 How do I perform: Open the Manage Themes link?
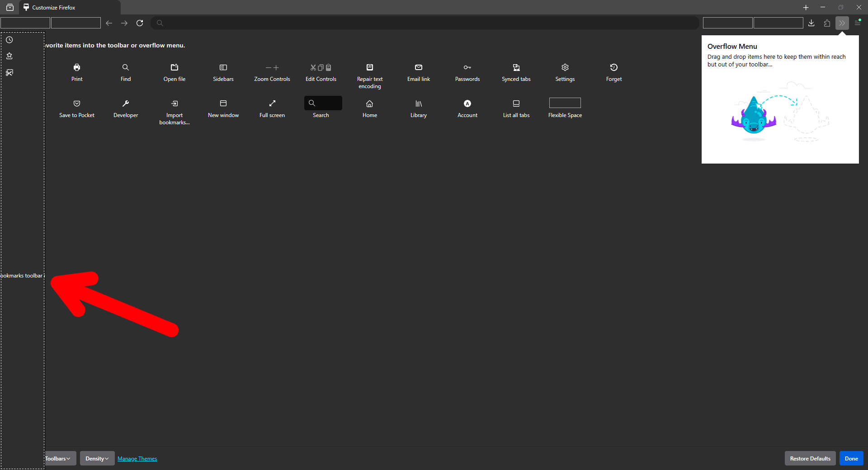[137, 459]
